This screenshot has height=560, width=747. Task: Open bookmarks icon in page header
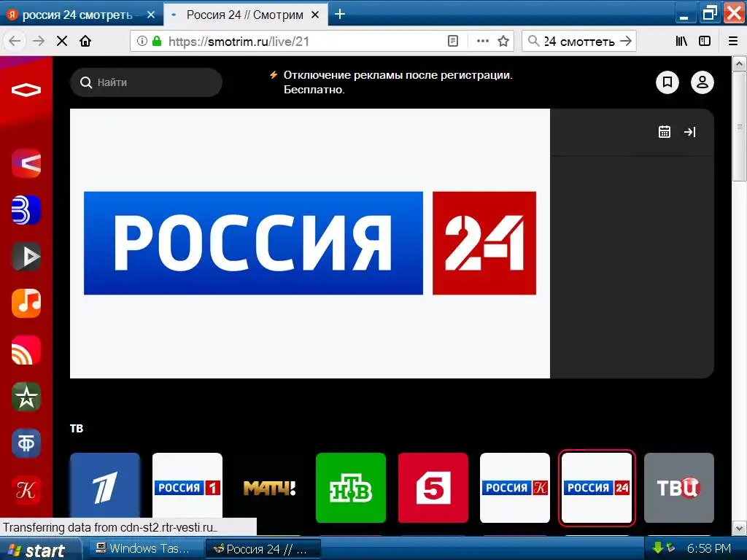[667, 82]
